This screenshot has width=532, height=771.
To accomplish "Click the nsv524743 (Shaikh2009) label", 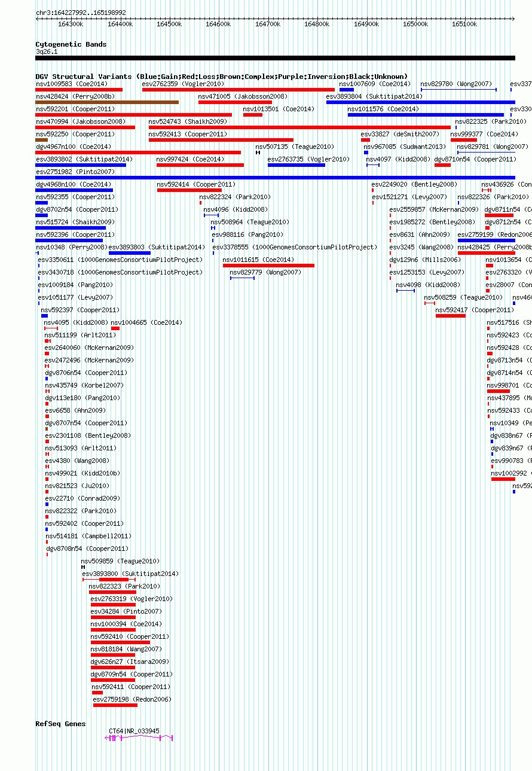I will point(188,121).
